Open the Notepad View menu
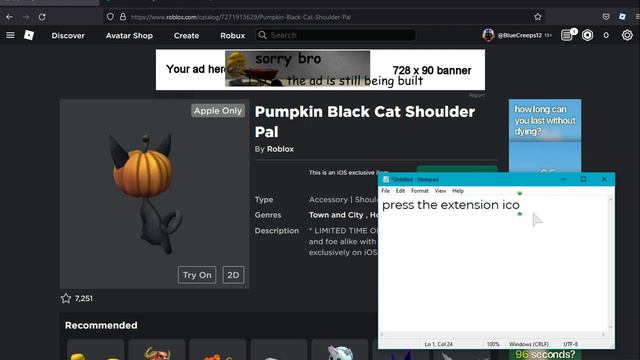This screenshot has width=640, height=360. click(x=440, y=191)
